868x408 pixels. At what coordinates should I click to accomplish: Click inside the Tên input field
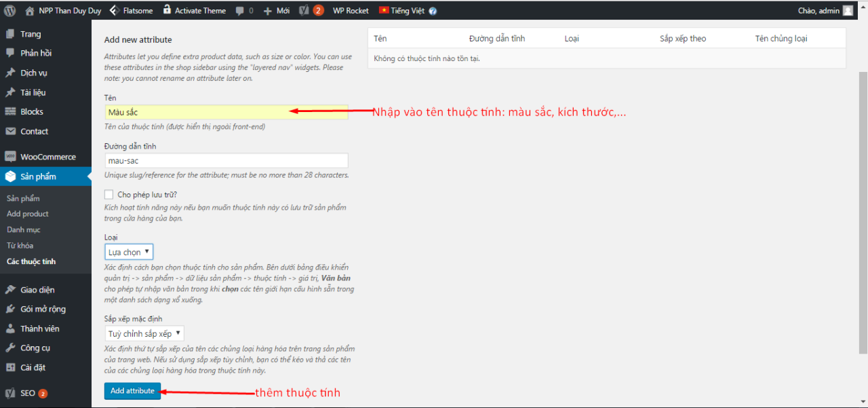coord(203,111)
